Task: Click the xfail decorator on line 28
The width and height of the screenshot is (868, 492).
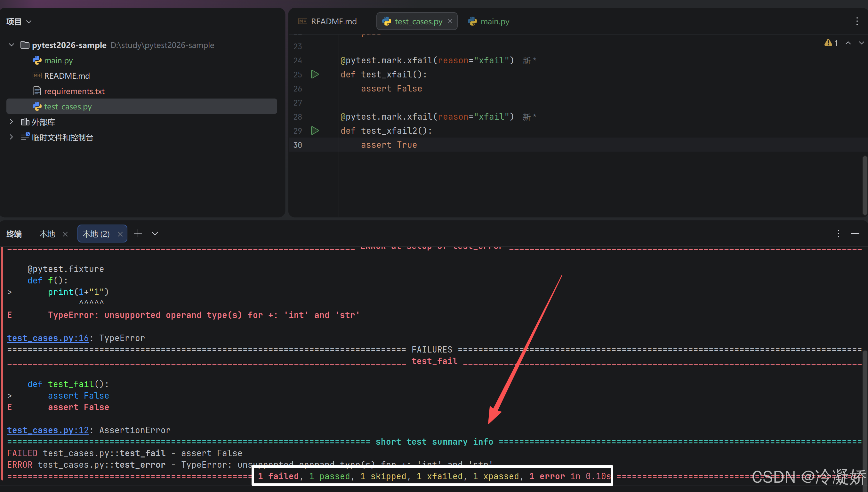Action: (x=427, y=117)
